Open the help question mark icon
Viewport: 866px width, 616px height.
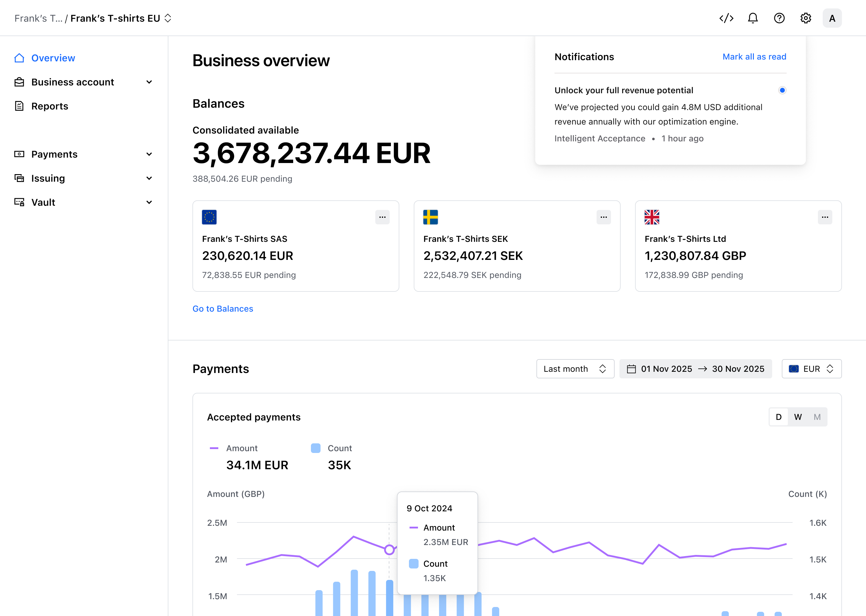[x=779, y=18]
